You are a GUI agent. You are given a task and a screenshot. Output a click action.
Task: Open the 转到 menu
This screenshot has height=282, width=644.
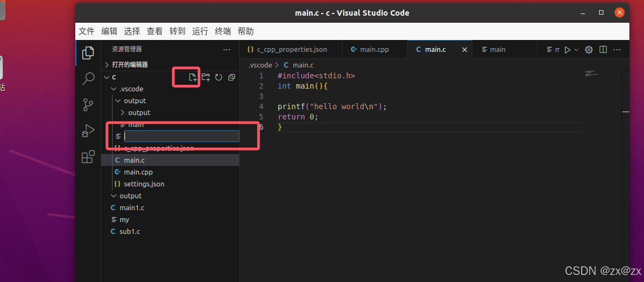(178, 31)
